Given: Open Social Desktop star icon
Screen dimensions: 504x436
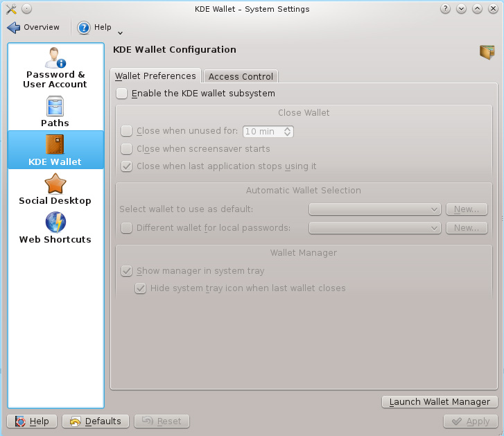Looking at the screenshot, I should [55, 184].
